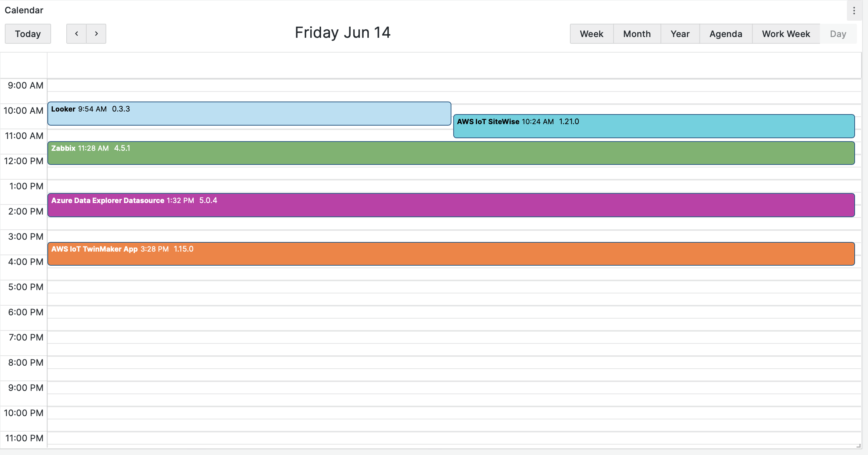Select the Zabbix 4.5.1 event
This screenshot has width=868, height=455.
(x=451, y=153)
